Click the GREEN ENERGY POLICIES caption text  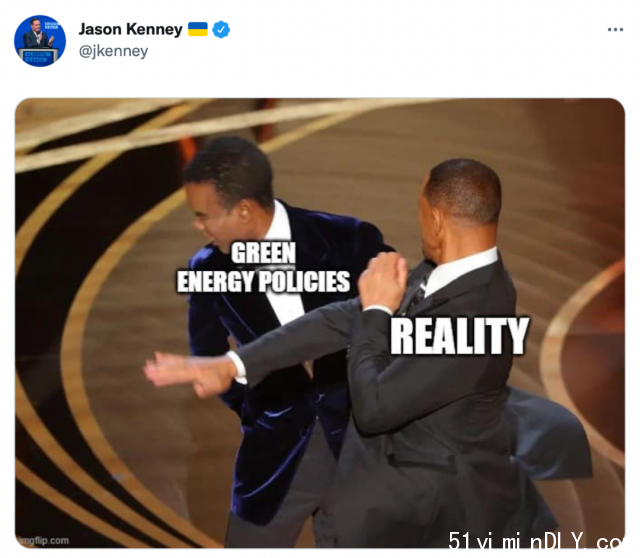point(263,267)
